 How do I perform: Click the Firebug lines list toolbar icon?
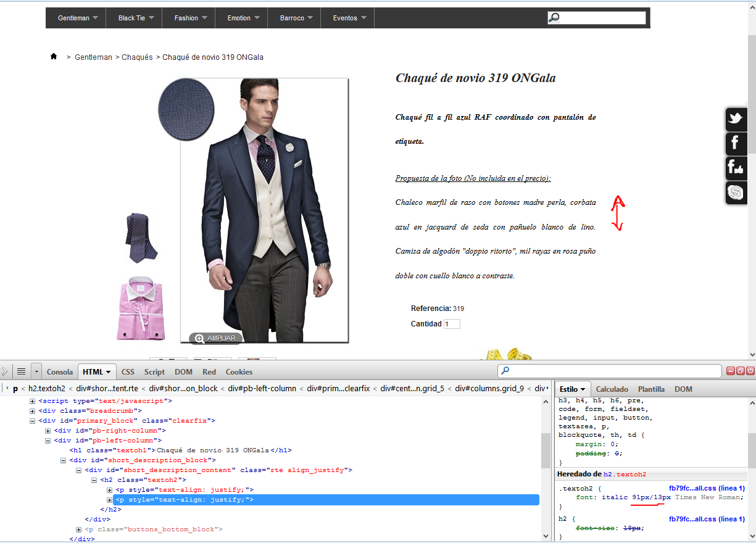tap(21, 371)
